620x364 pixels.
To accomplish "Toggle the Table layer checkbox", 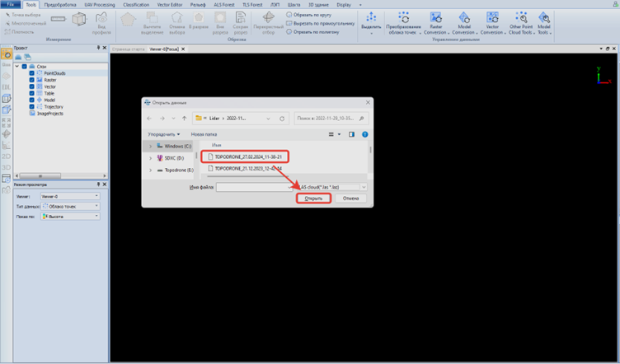I will (x=31, y=94).
